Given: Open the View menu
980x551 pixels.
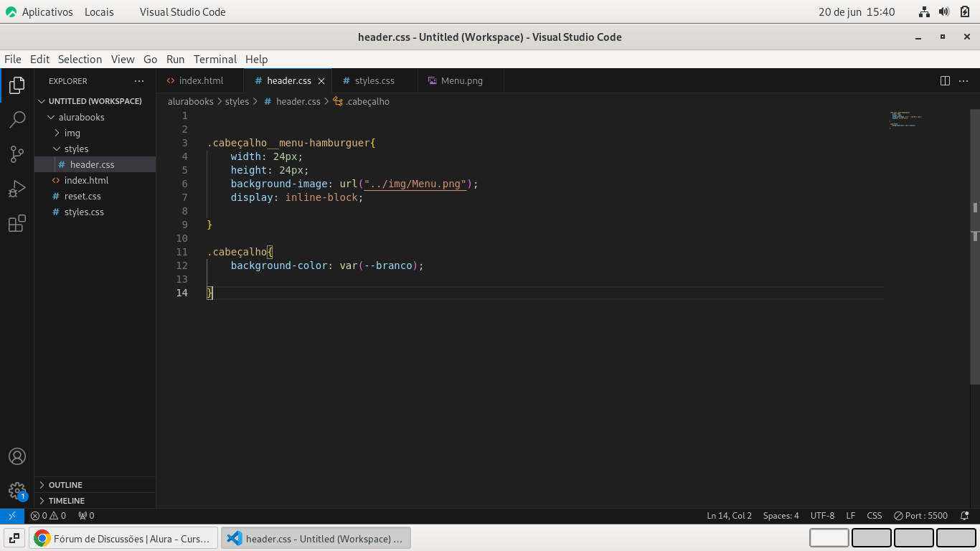Looking at the screenshot, I should (123, 60).
